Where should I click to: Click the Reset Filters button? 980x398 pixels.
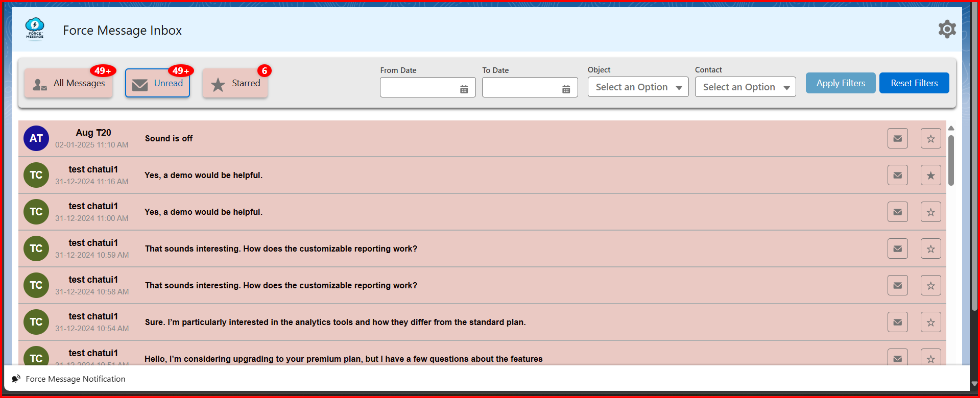pos(914,83)
